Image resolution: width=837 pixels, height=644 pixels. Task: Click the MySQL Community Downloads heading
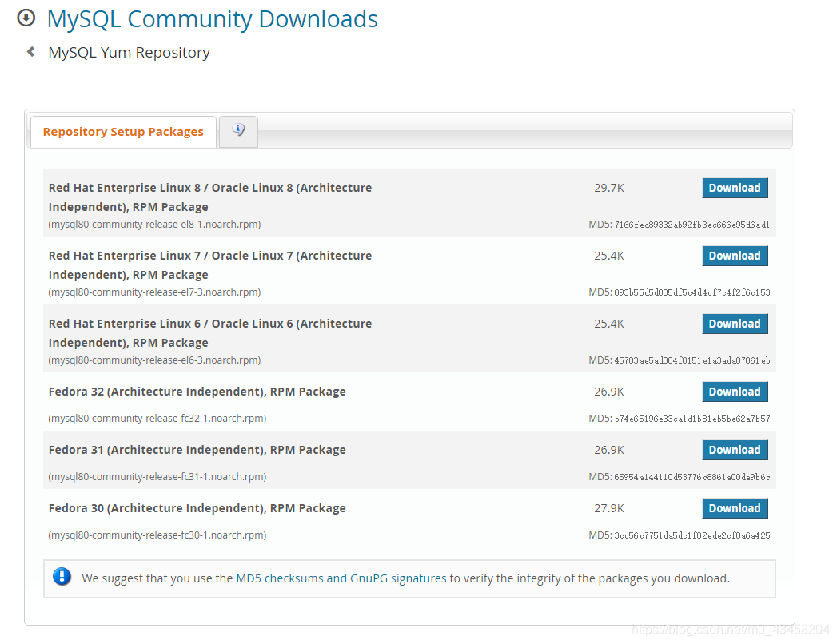click(x=213, y=19)
